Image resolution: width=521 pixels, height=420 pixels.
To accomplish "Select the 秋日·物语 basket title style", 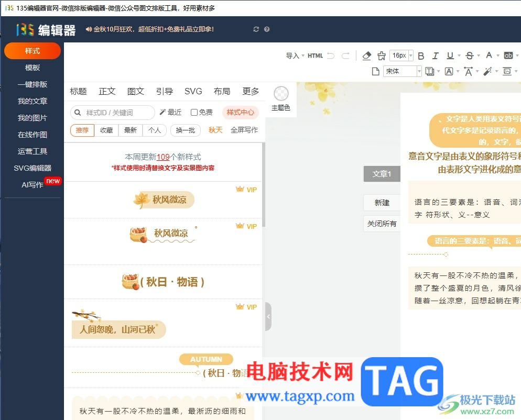I will click(163, 282).
